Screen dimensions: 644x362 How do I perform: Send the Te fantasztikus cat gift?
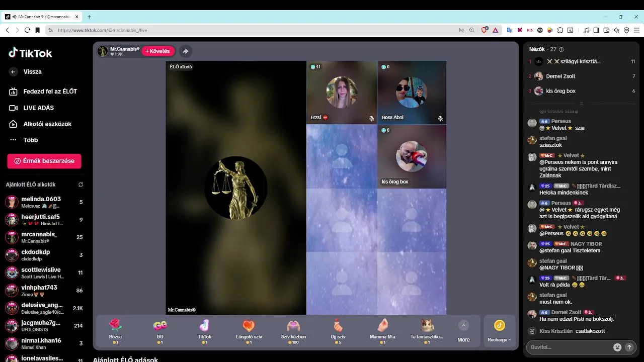(x=427, y=331)
